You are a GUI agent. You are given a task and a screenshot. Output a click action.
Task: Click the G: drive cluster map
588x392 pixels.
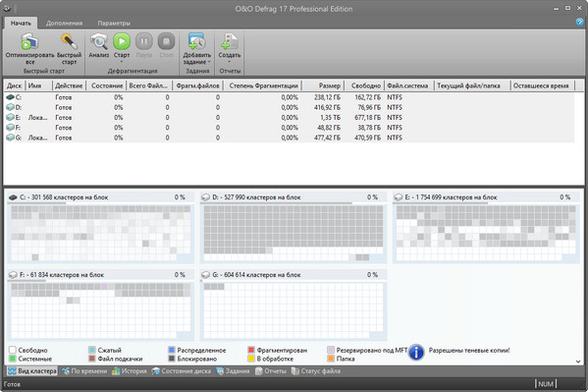294,310
